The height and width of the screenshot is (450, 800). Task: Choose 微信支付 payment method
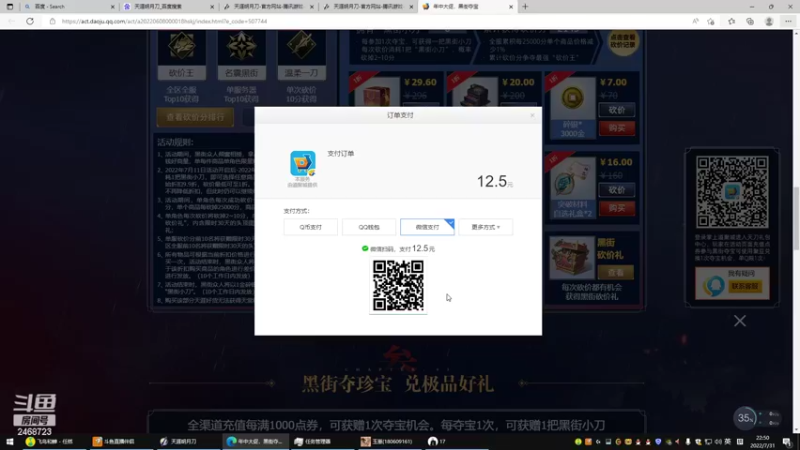click(427, 227)
